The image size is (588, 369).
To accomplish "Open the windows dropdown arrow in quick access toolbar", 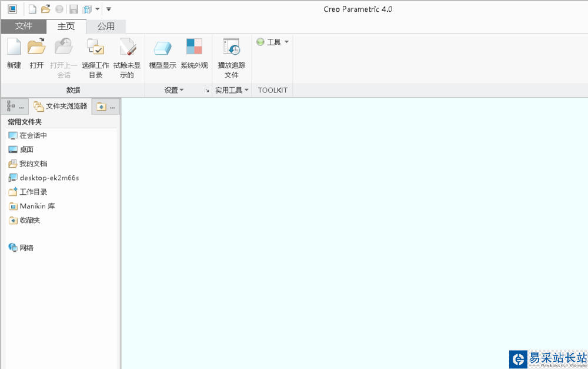I will [97, 9].
